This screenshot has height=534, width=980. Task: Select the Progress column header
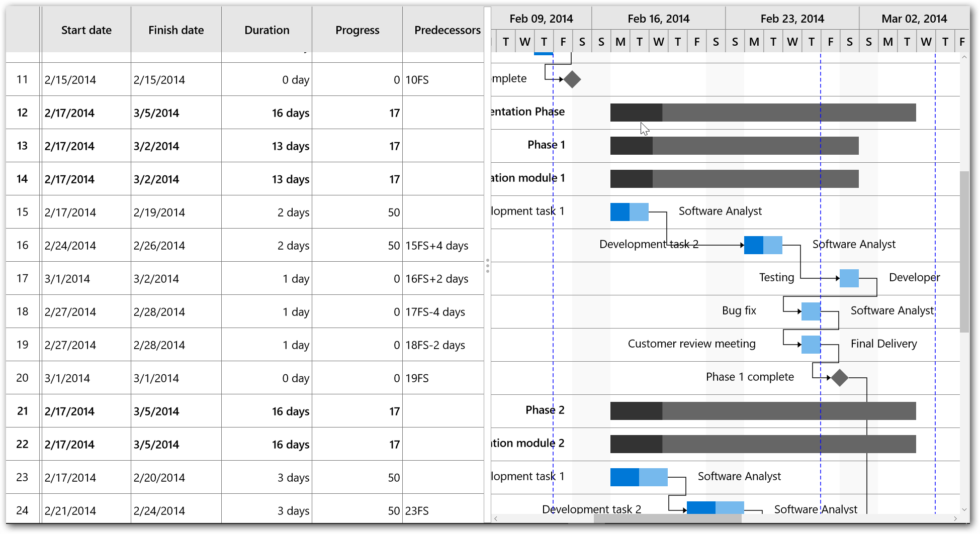[x=357, y=30]
